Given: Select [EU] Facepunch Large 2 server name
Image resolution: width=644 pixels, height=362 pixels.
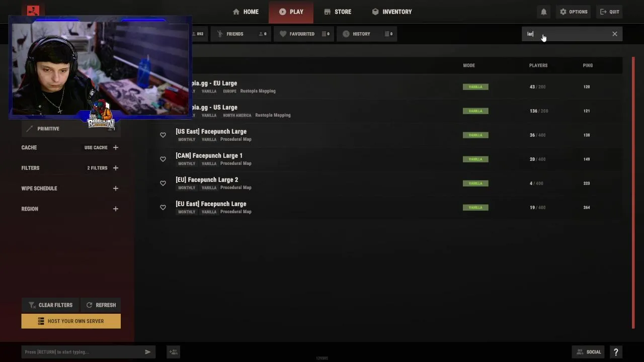Looking at the screenshot, I should [207, 180].
